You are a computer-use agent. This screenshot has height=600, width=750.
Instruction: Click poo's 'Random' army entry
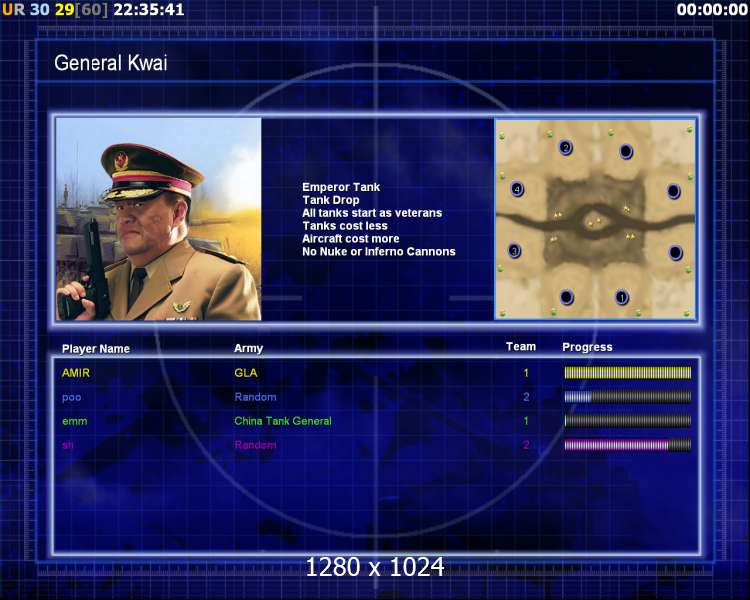255,397
